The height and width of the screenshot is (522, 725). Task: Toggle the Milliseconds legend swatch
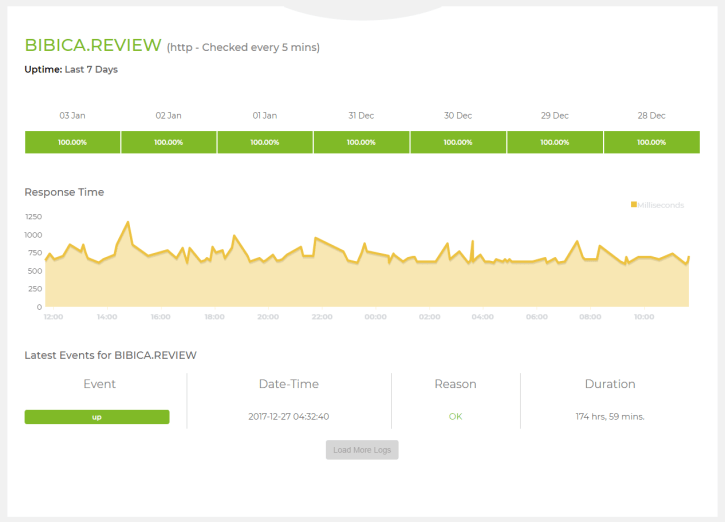pos(634,205)
